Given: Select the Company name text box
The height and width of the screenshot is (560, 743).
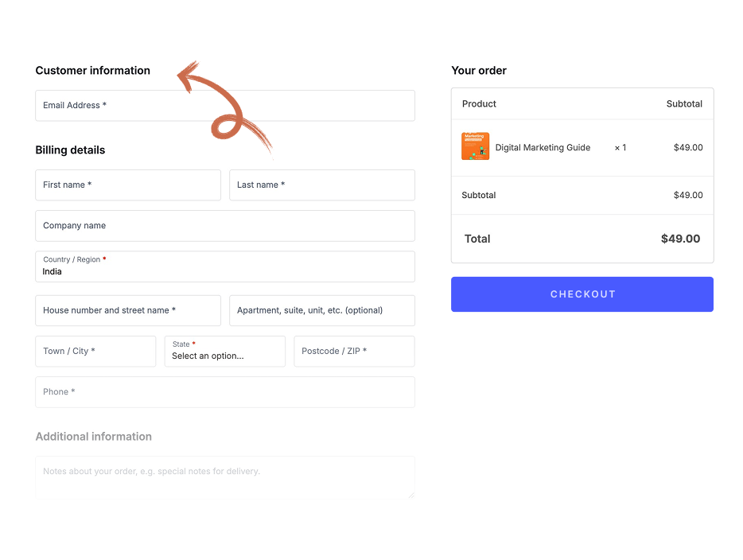Looking at the screenshot, I should coord(224,226).
